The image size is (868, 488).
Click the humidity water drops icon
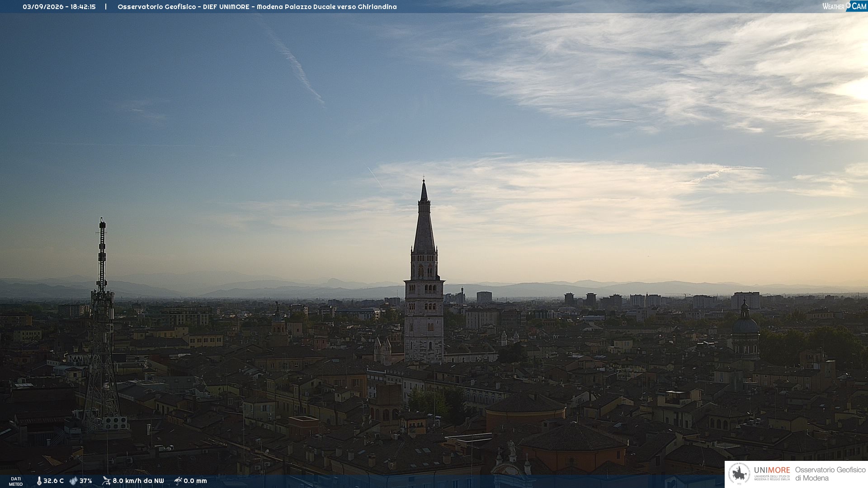pyautogui.click(x=73, y=481)
